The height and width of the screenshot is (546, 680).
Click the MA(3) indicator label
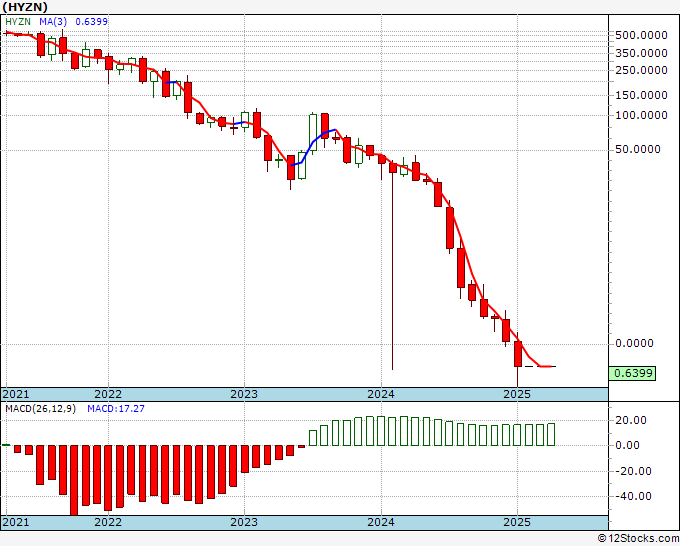54,21
